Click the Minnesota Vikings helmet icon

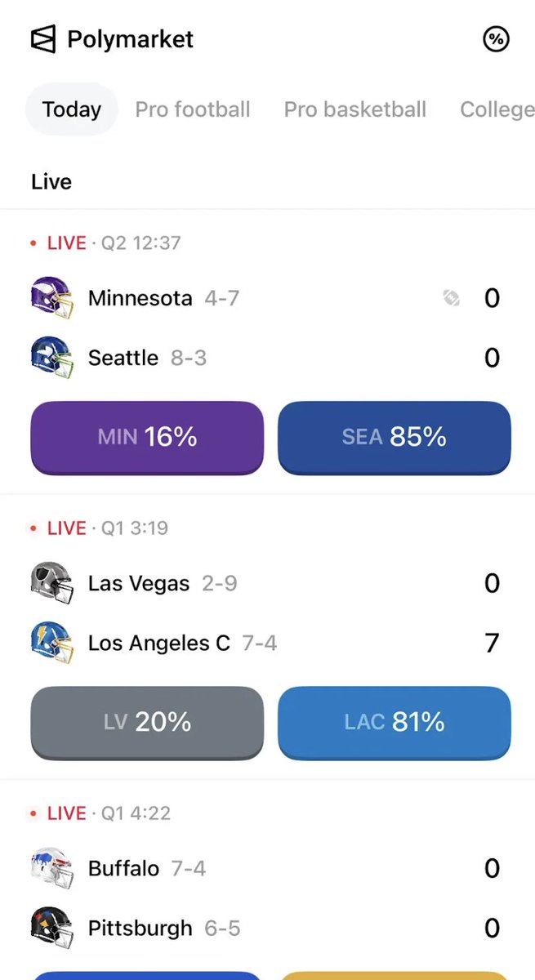(51, 297)
